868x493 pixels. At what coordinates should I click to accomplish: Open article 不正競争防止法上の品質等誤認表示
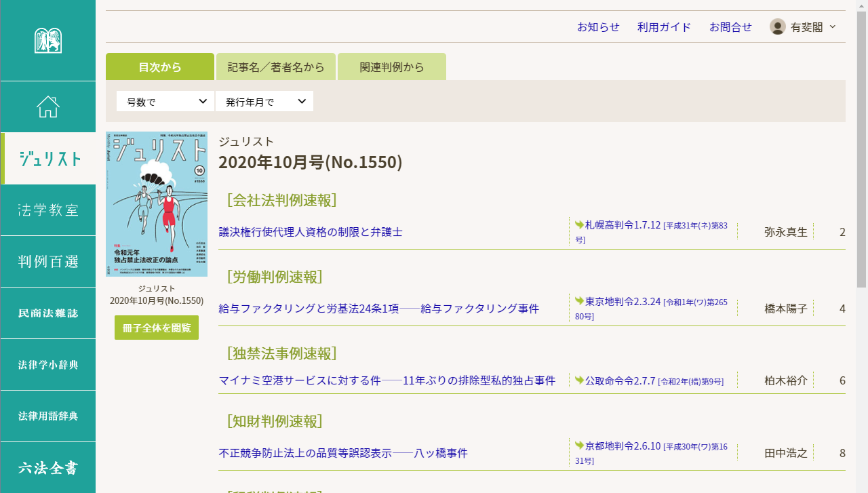pos(343,453)
